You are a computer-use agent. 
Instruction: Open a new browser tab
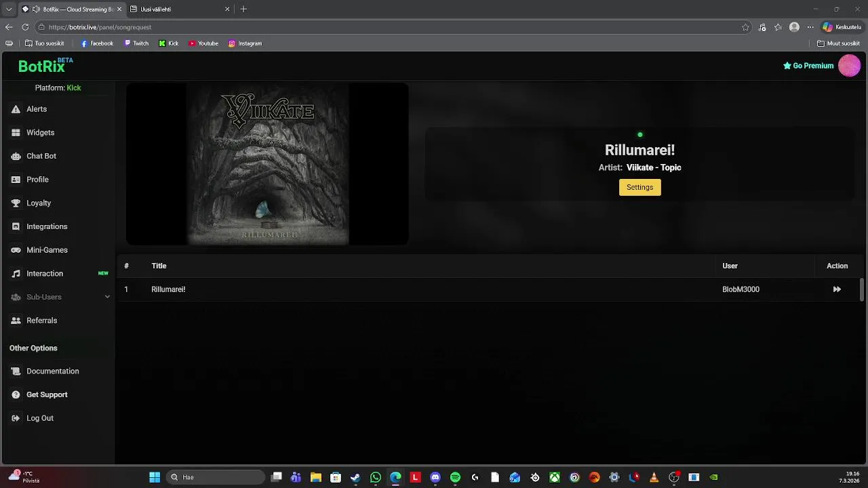(x=243, y=9)
